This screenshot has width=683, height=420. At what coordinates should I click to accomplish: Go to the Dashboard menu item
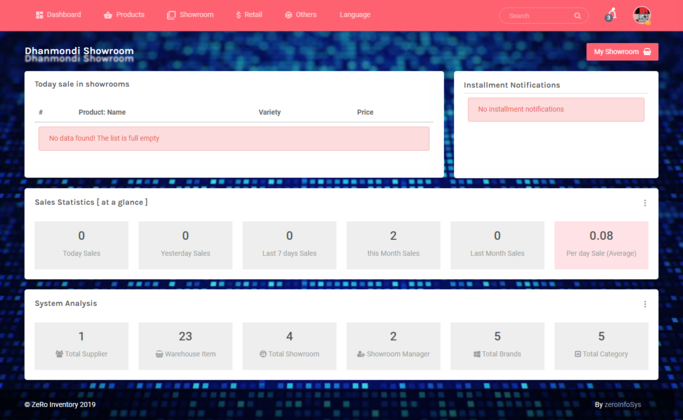pyautogui.click(x=58, y=15)
